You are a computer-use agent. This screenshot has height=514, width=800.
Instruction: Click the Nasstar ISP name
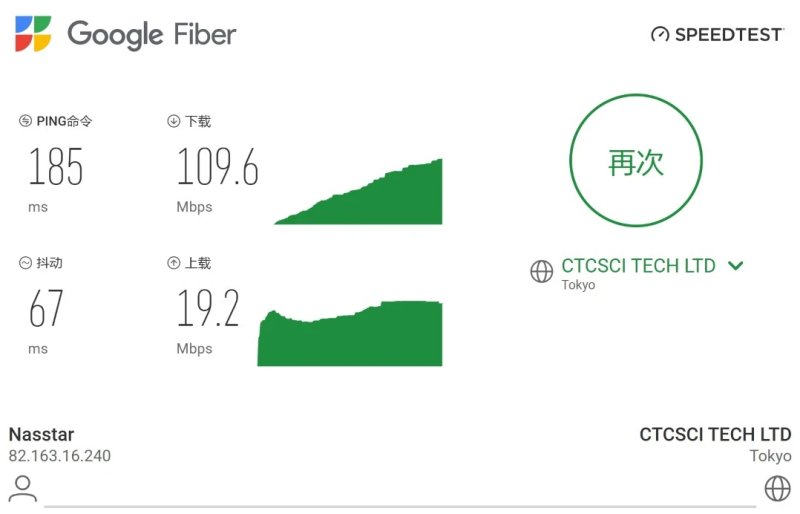pyautogui.click(x=41, y=434)
